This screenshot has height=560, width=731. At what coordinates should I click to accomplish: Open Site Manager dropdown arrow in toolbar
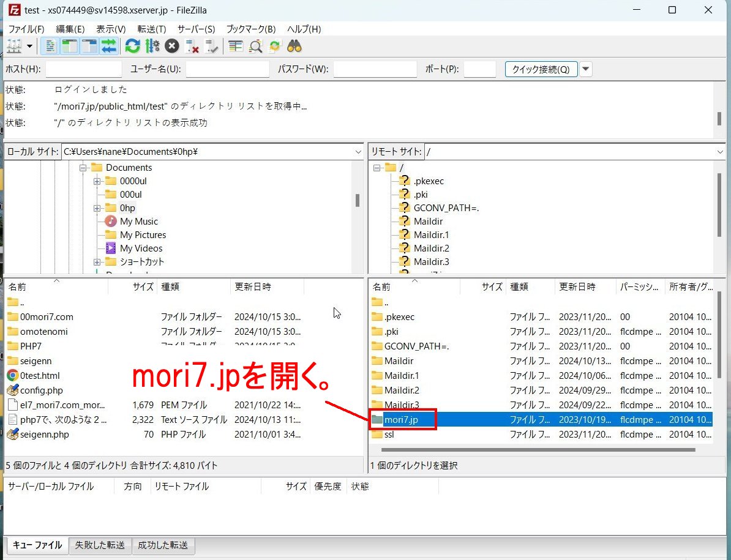(30, 46)
